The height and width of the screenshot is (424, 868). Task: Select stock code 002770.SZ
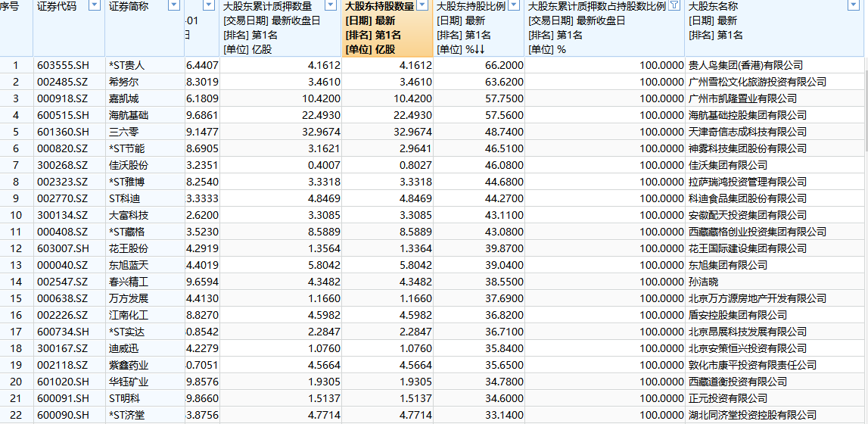pyautogui.click(x=63, y=198)
